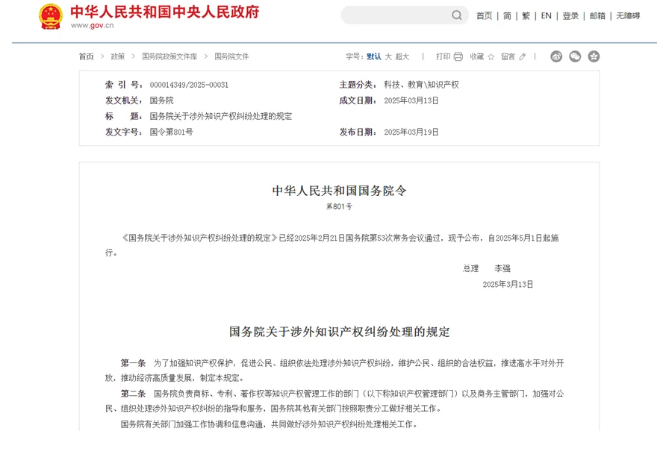Click inside the search input field
Screen dimensions: 661x457
coord(395,15)
